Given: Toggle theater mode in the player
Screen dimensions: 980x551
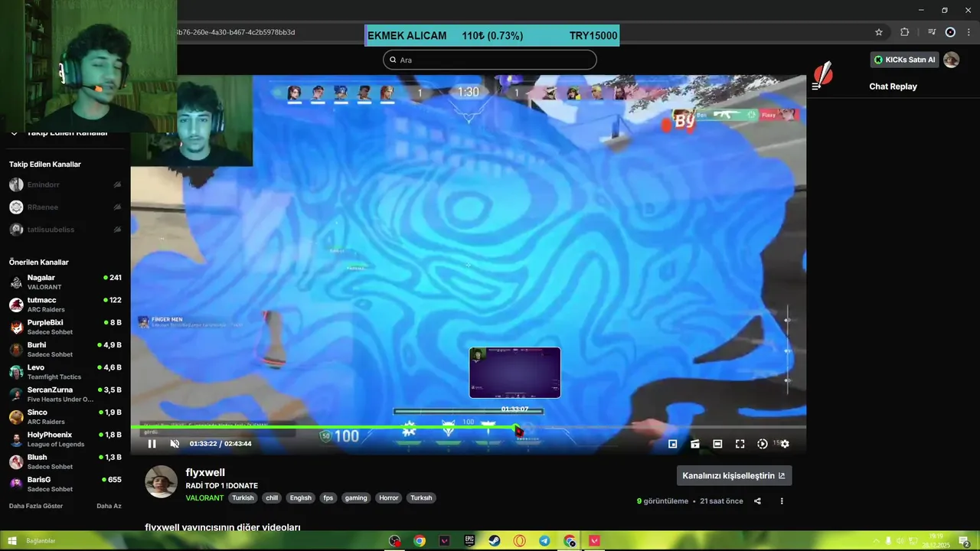Looking at the screenshot, I should click(x=717, y=444).
